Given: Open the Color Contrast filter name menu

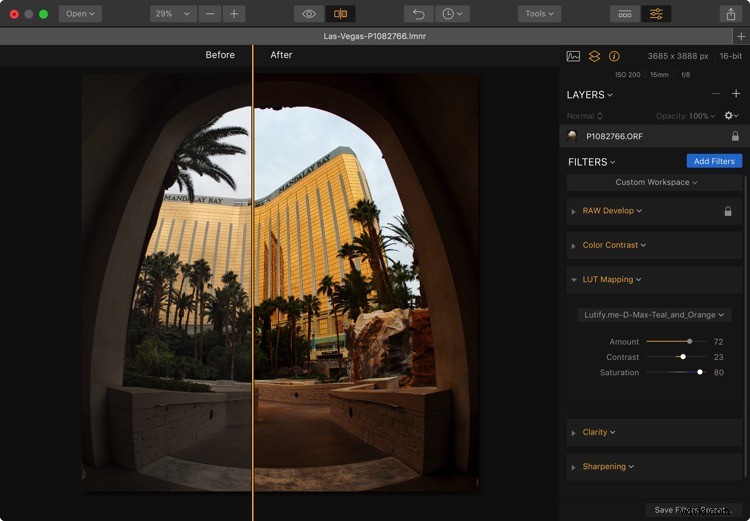Looking at the screenshot, I should (x=614, y=245).
